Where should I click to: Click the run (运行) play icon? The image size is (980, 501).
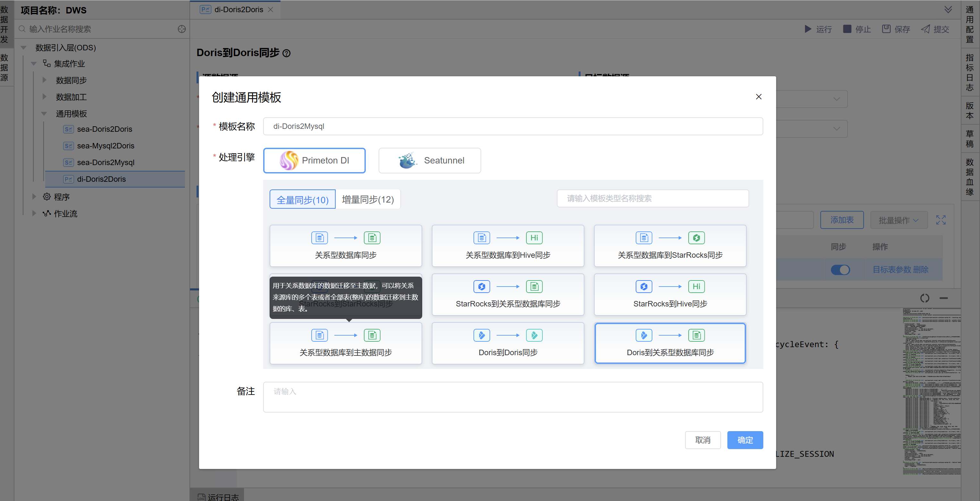(808, 29)
